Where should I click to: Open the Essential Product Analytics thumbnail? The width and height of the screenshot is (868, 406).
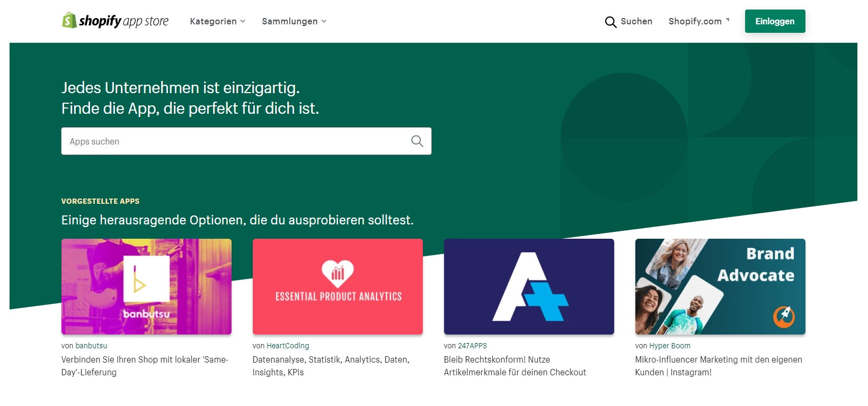(x=338, y=286)
